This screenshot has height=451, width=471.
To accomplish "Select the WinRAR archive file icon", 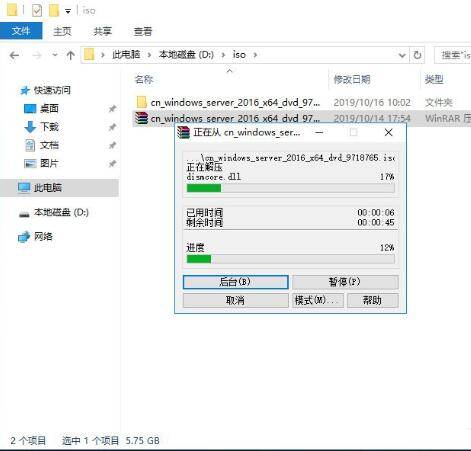I will tap(142, 118).
